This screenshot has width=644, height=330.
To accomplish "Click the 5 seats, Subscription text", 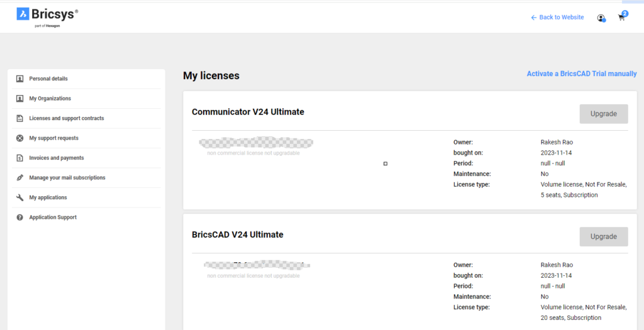I will [x=569, y=195].
